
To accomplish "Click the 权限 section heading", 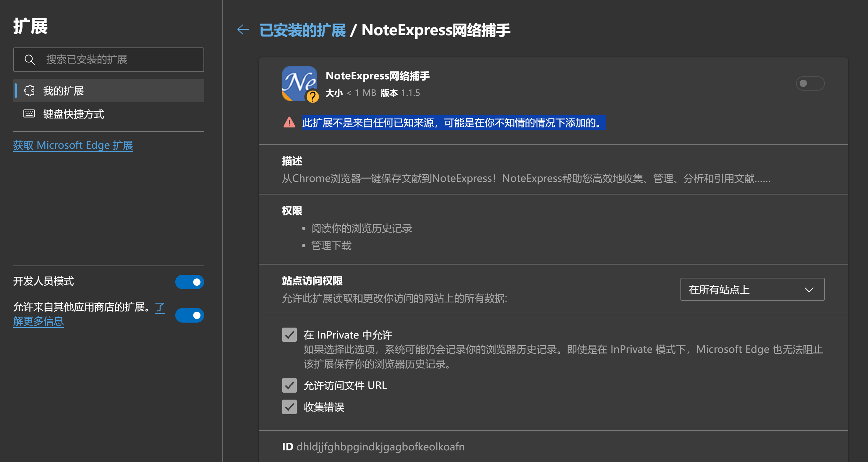I will [292, 211].
